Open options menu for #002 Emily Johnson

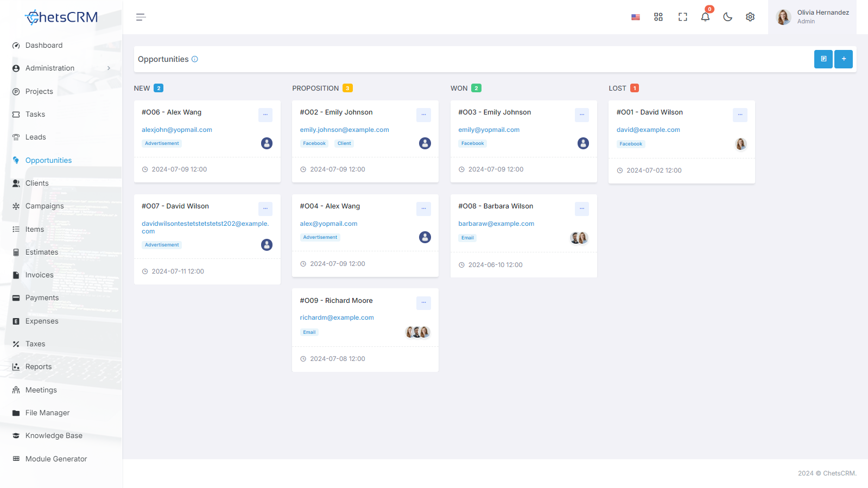tap(423, 115)
